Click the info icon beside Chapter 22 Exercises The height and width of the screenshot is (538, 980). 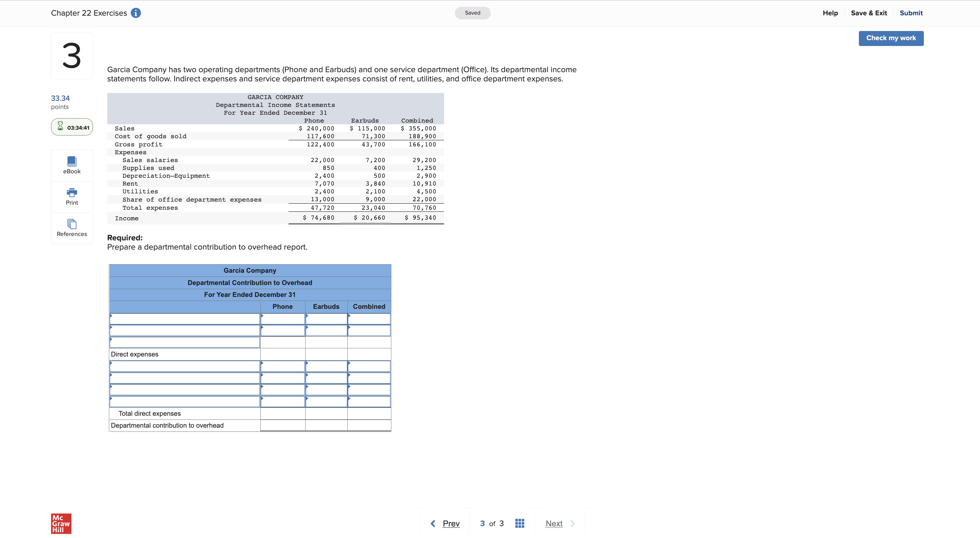coord(136,13)
